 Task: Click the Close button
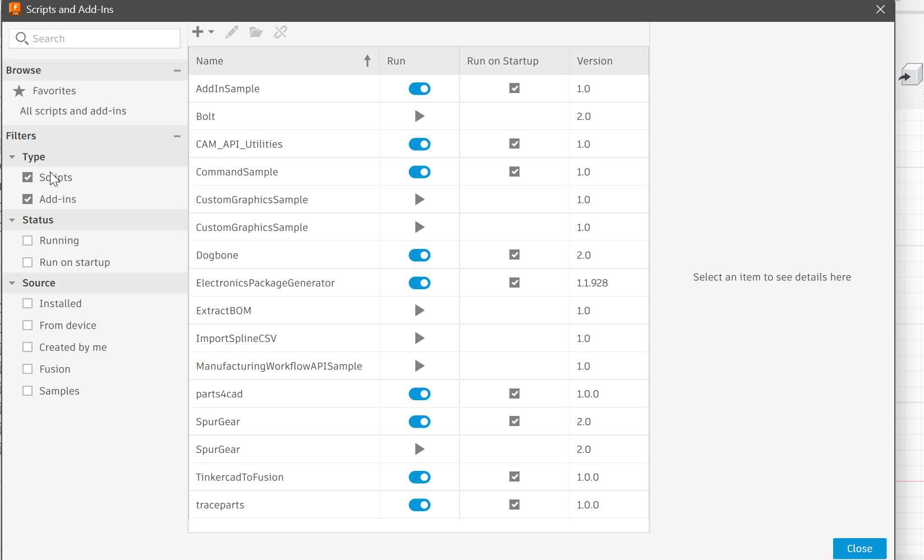tap(859, 548)
